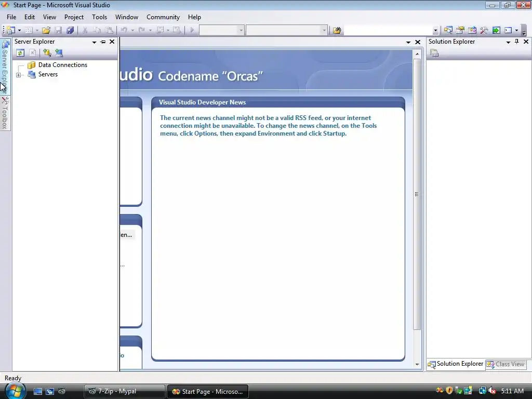
Task: Click the Solution Explorer Properties icon
Action: point(434,53)
